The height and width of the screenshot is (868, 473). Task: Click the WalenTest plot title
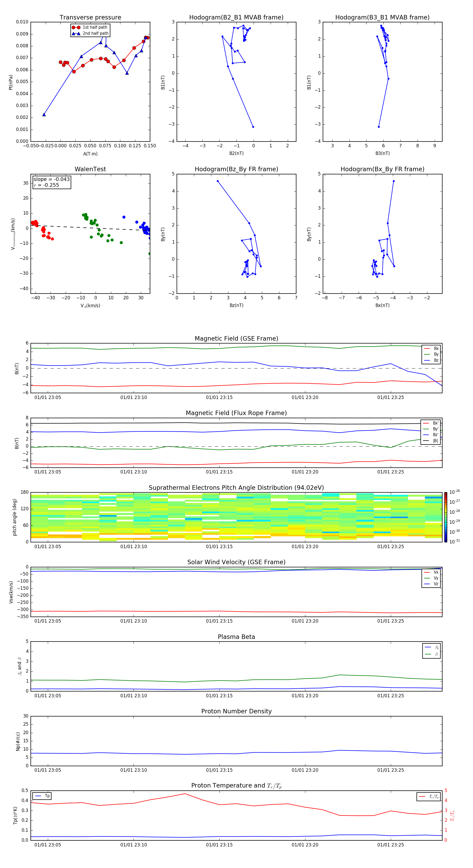pos(90,169)
